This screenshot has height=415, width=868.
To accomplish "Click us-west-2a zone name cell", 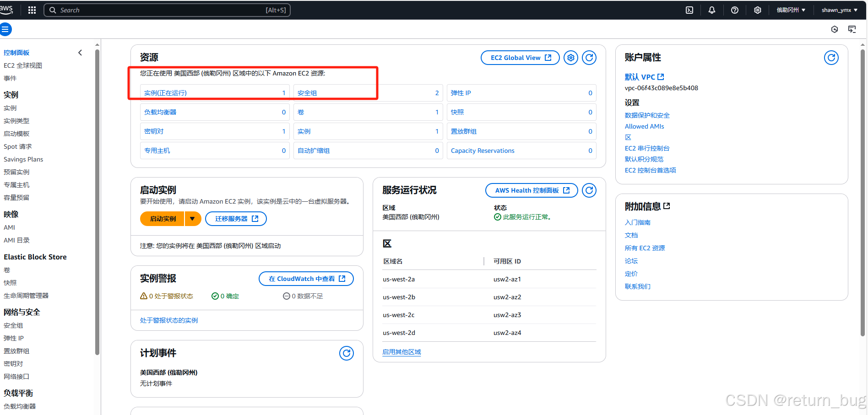I will (399, 279).
